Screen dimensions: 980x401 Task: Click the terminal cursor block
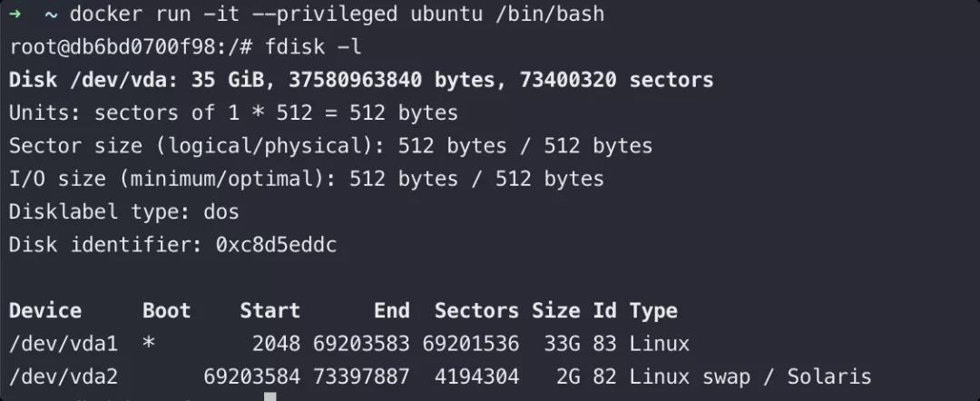(270, 396)
